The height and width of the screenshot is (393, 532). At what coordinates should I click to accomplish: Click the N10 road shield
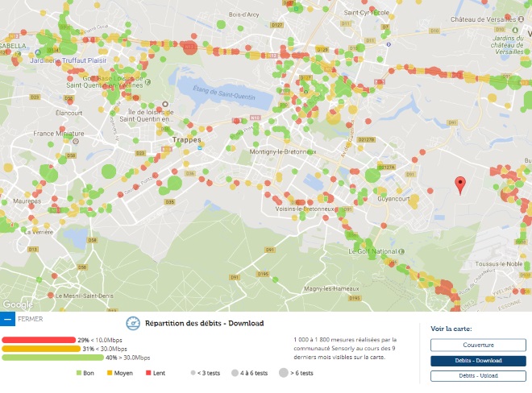coord(255,118)
